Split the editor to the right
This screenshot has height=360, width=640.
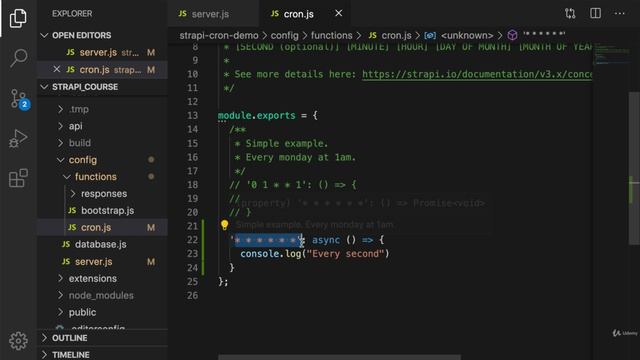tap(595, 13)
